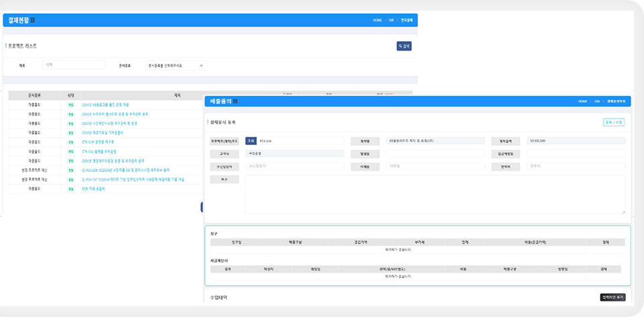The height and width of the screenshot is (317, 644).
Task: Click the 입금예정일 date field
Action: point(576,154)
